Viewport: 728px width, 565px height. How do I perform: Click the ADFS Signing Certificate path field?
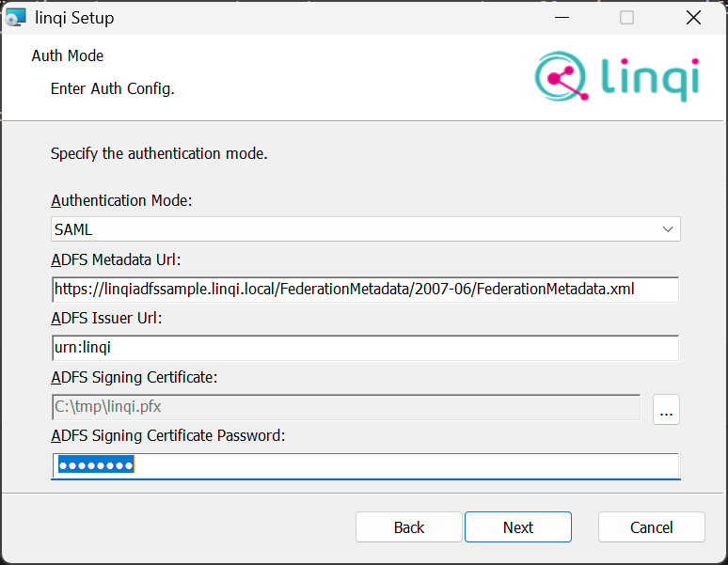346,407
